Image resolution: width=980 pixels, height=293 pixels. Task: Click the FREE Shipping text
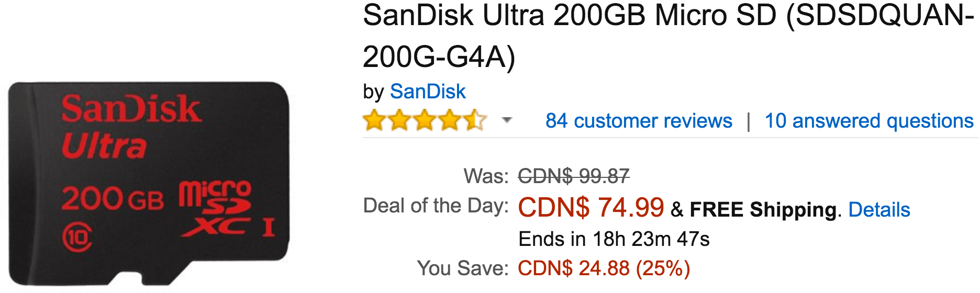tap(763, 209)
